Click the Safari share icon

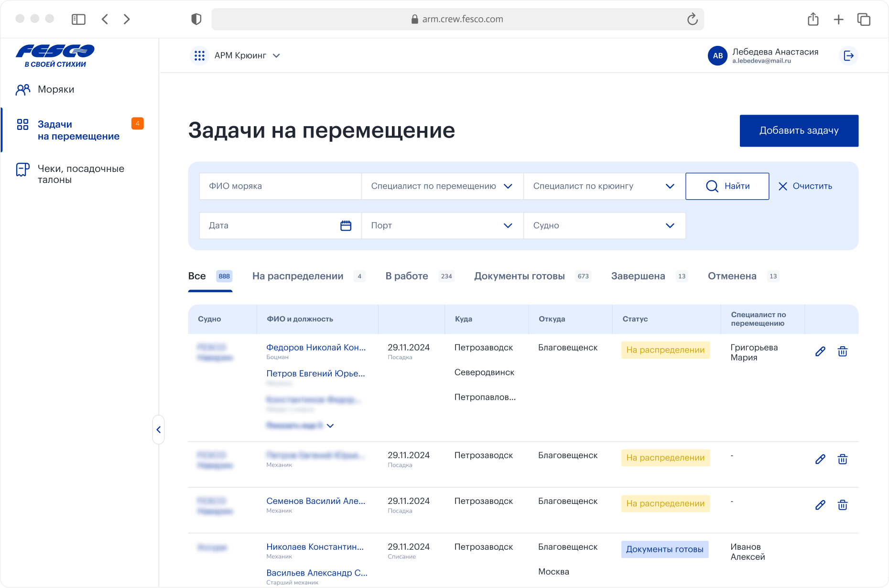coord(813,19)
